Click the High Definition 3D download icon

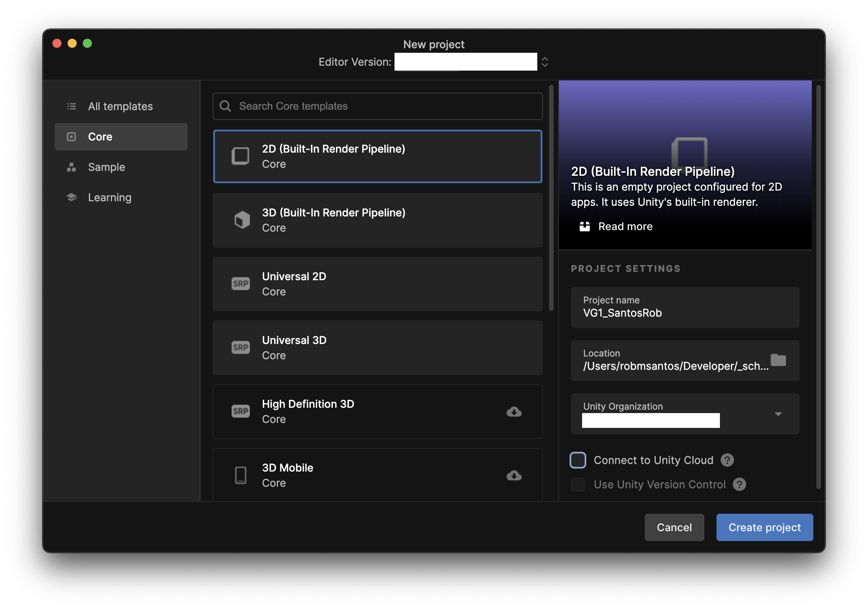click(x=514, y=412)
